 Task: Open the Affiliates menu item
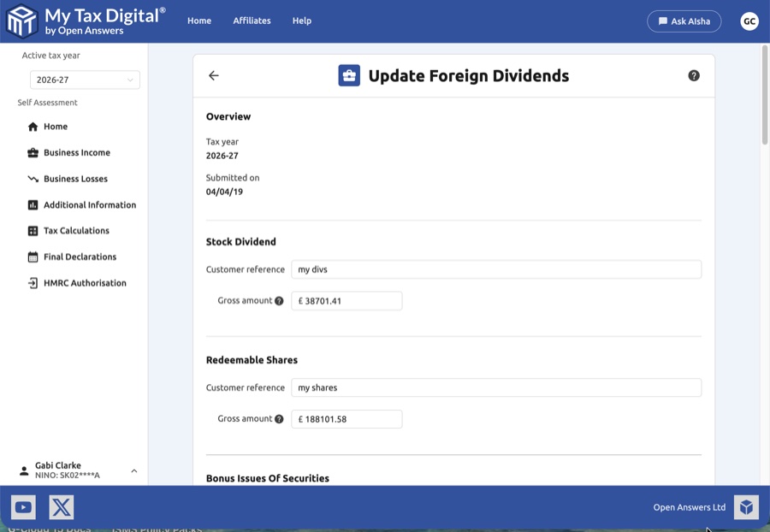pyautogui.click(x=252, y=21)
